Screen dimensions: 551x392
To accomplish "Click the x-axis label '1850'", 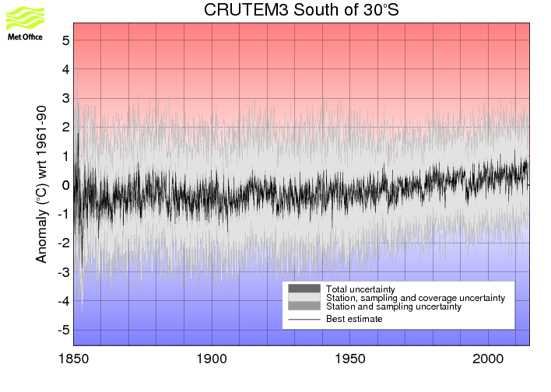I will 73,359.
